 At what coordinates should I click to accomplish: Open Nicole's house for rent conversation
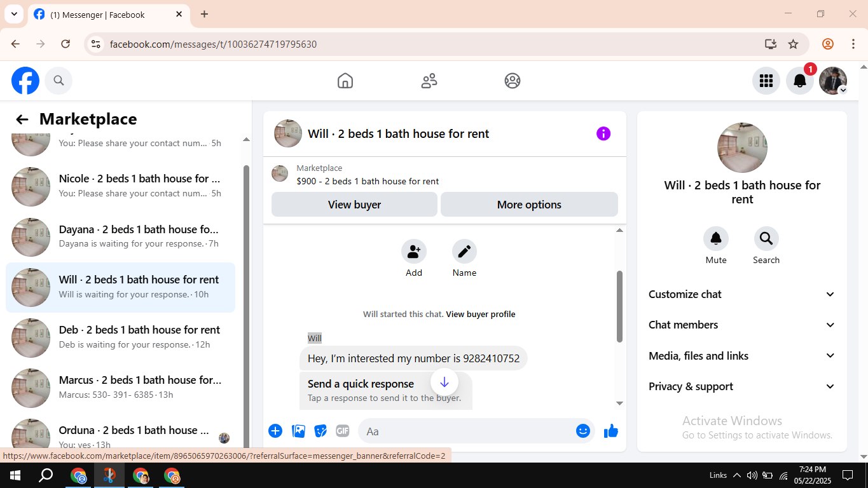(120, 186)
